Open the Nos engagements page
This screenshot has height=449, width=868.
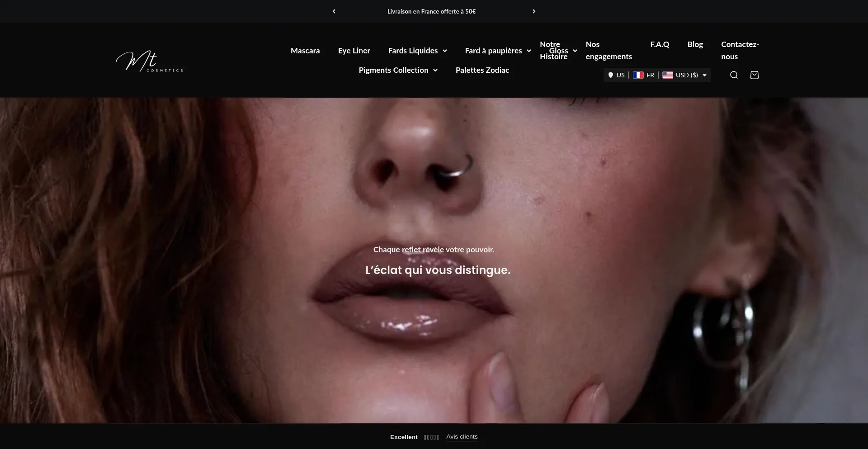coord(609,51)
